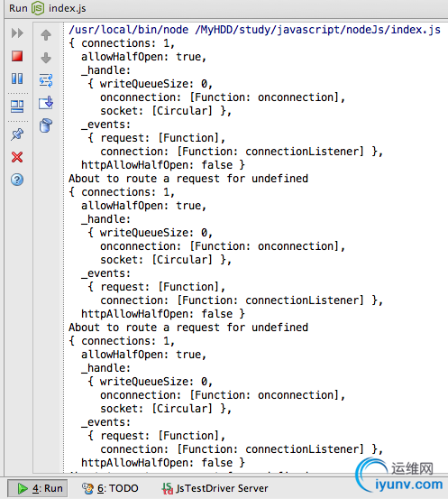The image size is (448, 499).
Task: Click the first 'socket: [Circular] },' line
Action: tap(166, 111)
